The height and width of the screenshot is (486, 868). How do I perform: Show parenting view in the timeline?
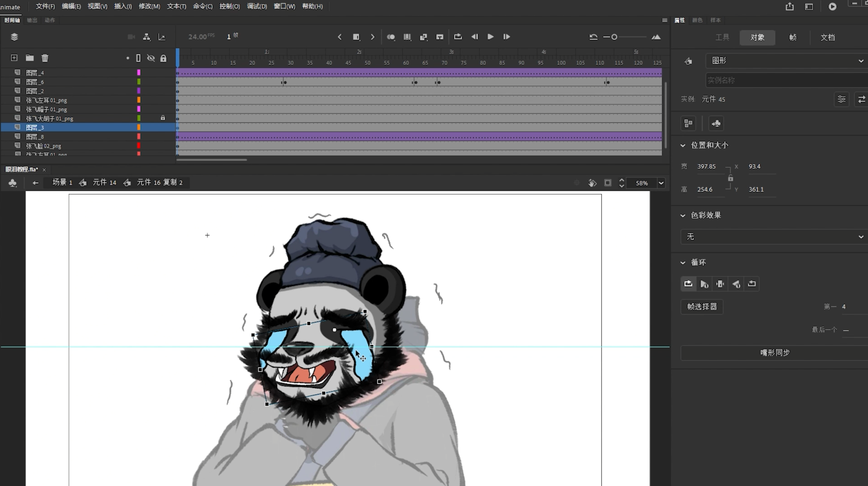[x=146, y=37]
